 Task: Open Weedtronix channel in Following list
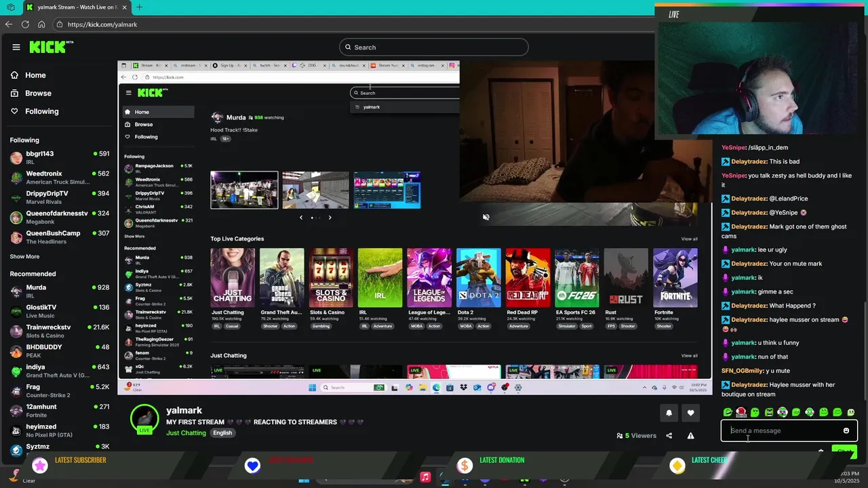[x=60, y=178]
